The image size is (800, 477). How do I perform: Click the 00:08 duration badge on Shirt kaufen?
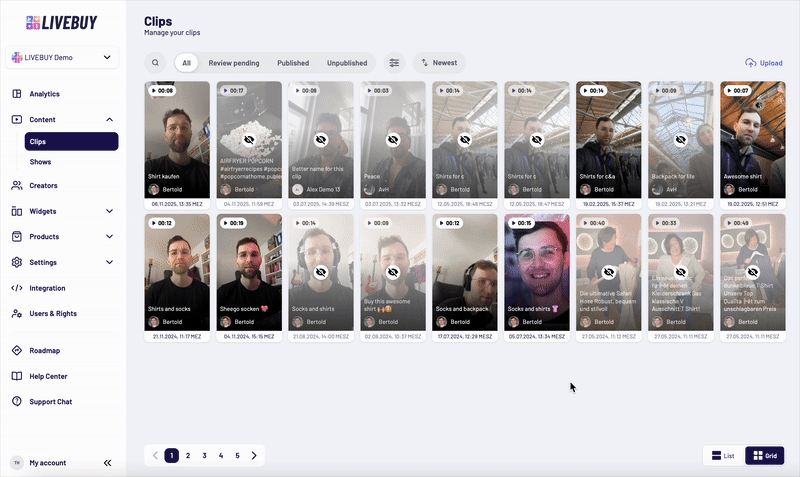[162, 90]
